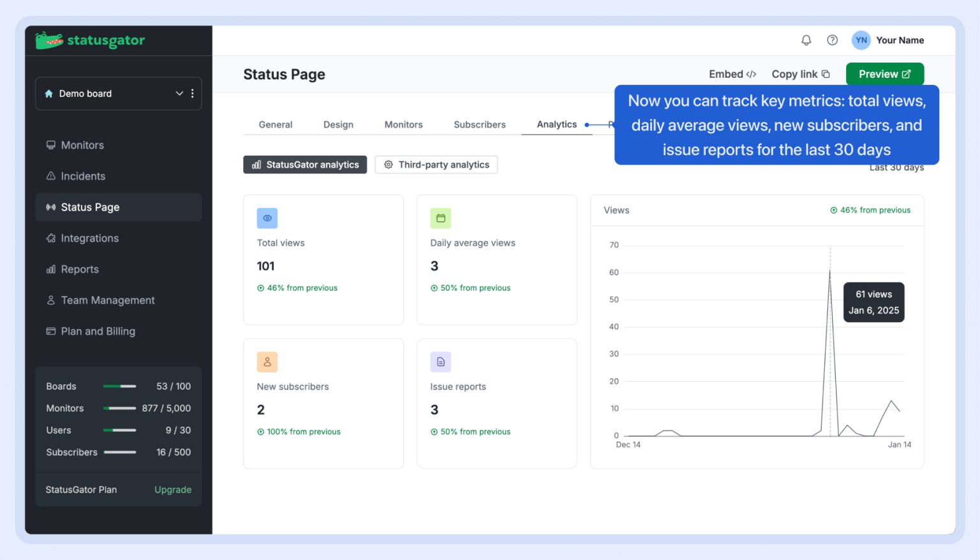Image resolution: width=980 pixels, height=560 pixels.
Task: Click the Dec 14 axis label
Action: [x=628, y=445]
